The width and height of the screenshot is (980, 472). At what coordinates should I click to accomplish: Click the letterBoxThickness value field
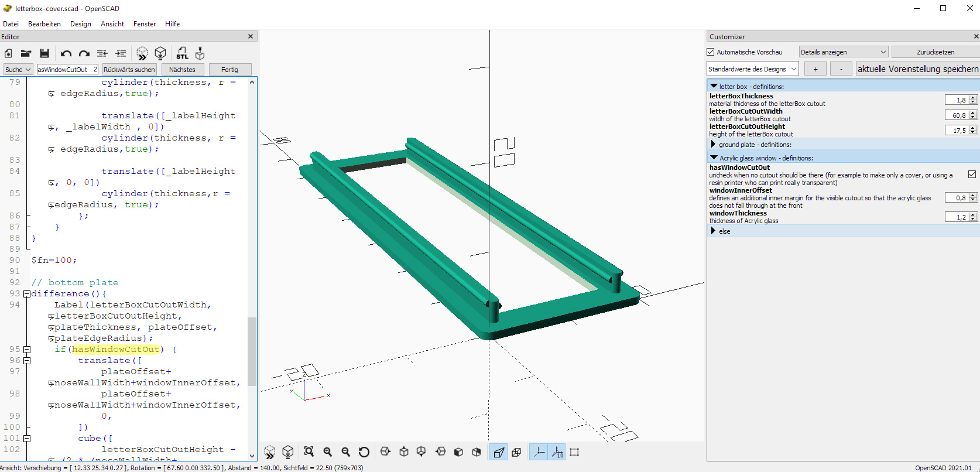[957, 100]
